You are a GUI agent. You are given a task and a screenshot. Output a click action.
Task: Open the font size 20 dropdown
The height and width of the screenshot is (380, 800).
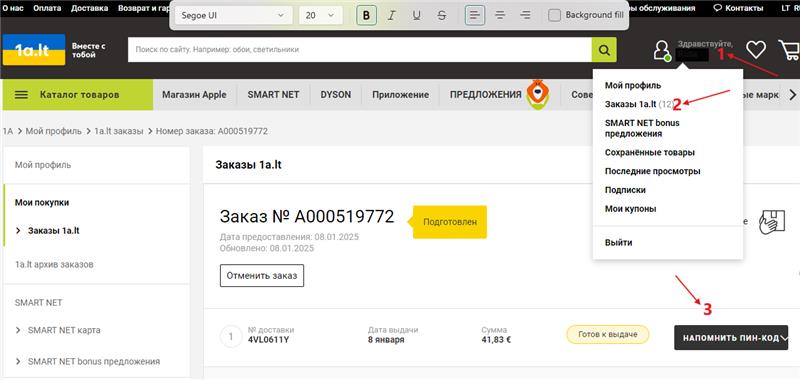[x=320, y=15]
